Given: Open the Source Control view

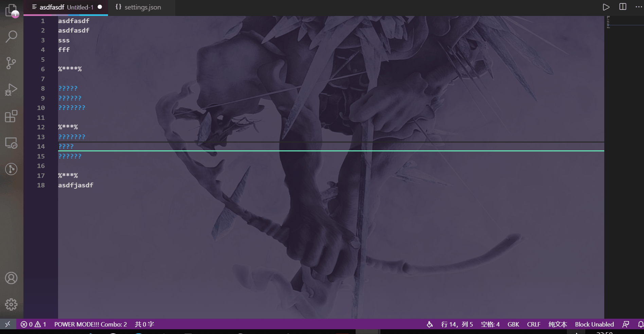Looking at the screenshot, I should [x=11, y=63].
